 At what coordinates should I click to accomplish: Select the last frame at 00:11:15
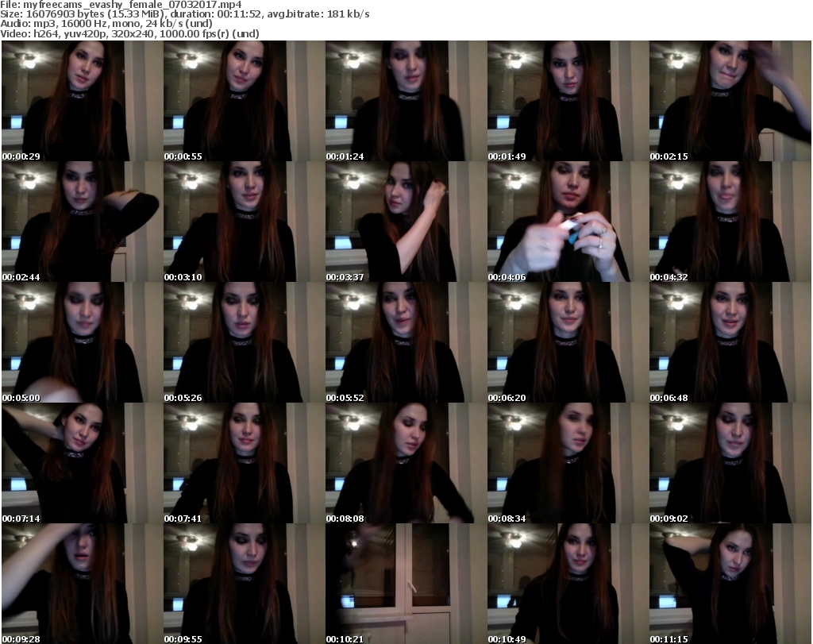tap(730, 584)
